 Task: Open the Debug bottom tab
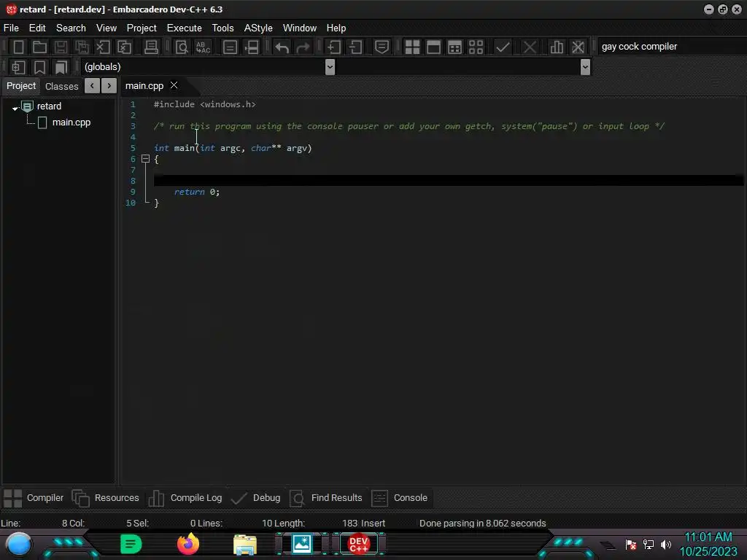pyautogui.click(x=256, y=498)
